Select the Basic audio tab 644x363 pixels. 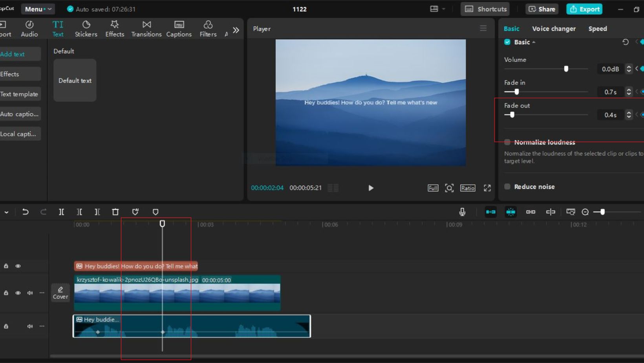coord(511,28)
